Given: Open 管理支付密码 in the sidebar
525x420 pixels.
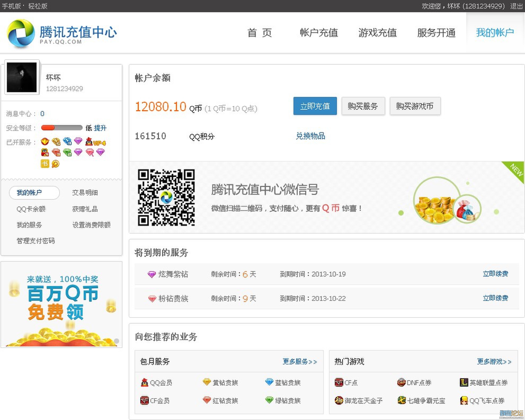Looking at the screenshot, I should coord(36,241).
